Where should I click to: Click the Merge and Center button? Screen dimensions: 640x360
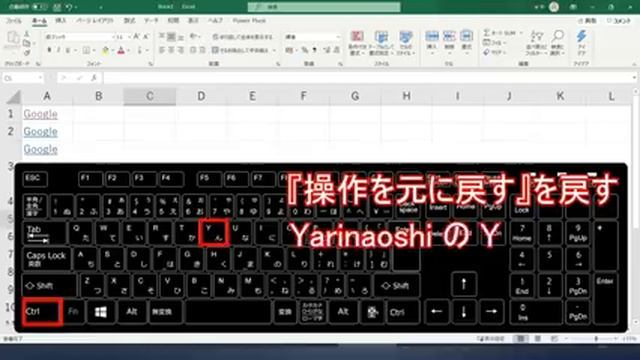[241, 50]
